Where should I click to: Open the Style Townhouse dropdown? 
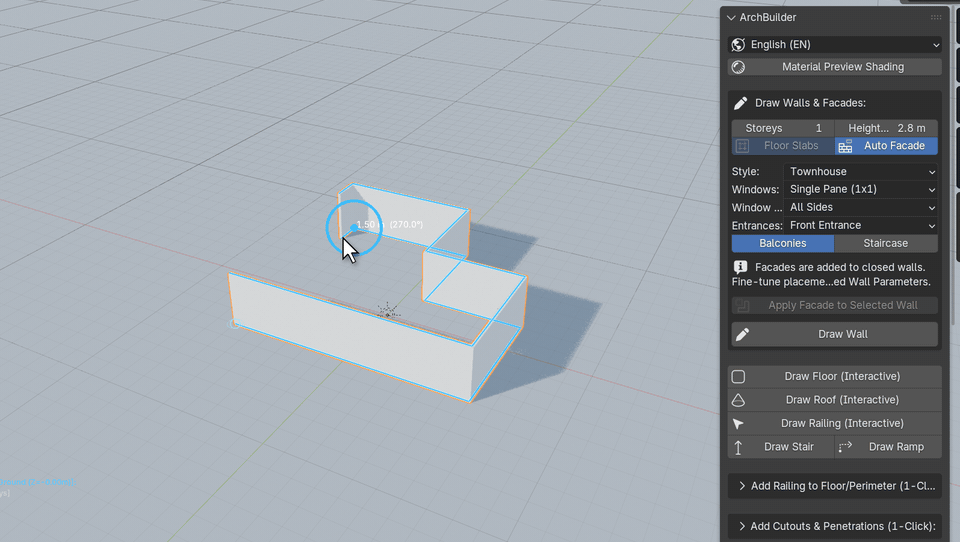pyautogui.click(x=861, y=171)
